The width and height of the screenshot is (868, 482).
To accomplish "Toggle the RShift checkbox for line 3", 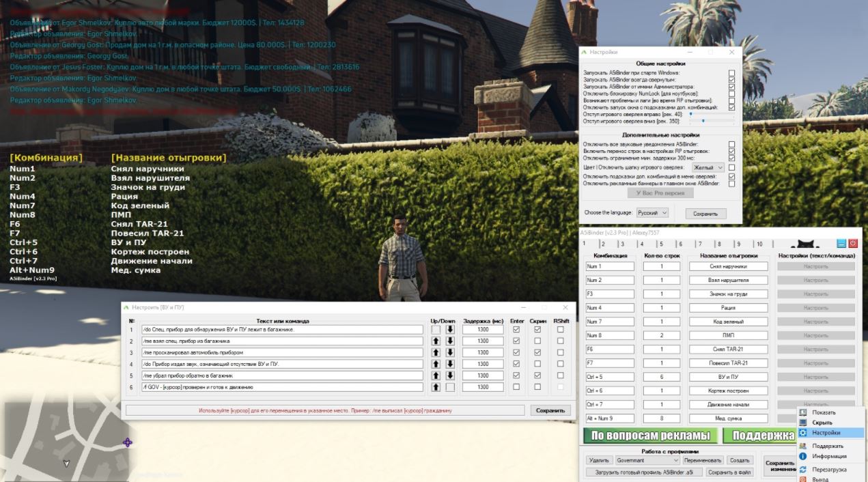I will (x=561, y=353).
